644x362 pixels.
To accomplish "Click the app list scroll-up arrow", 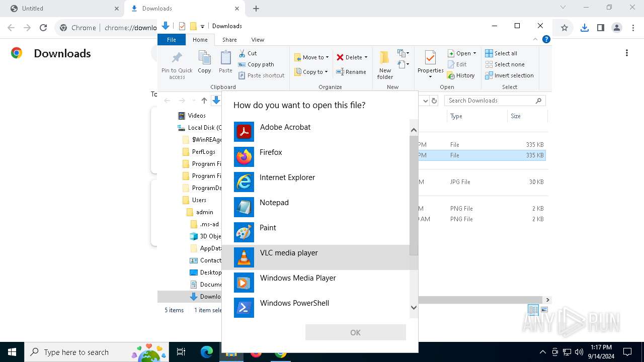I will click(414, 130).
